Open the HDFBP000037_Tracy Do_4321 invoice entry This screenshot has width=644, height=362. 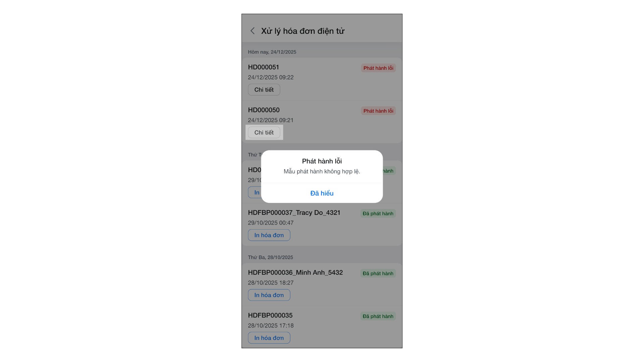pyautogui.click(x=322, y=225)
